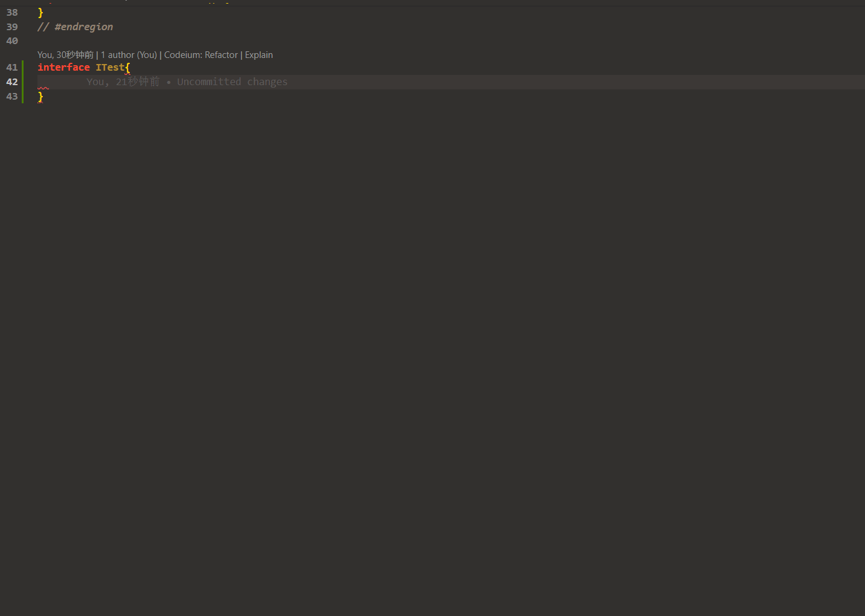Click the closing brace on line 43

(40, 96)
